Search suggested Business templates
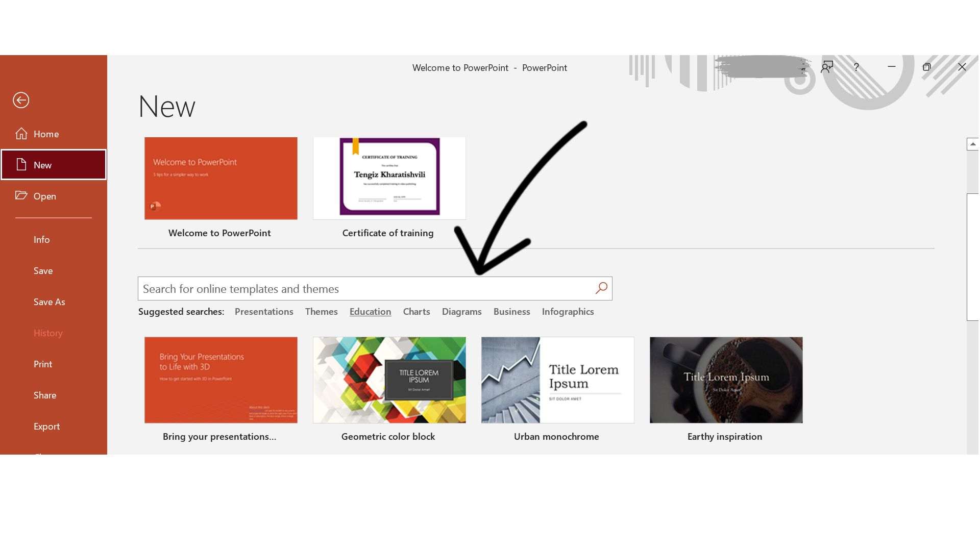This screenshot has height=551, width=980. (x=511, y=311)
